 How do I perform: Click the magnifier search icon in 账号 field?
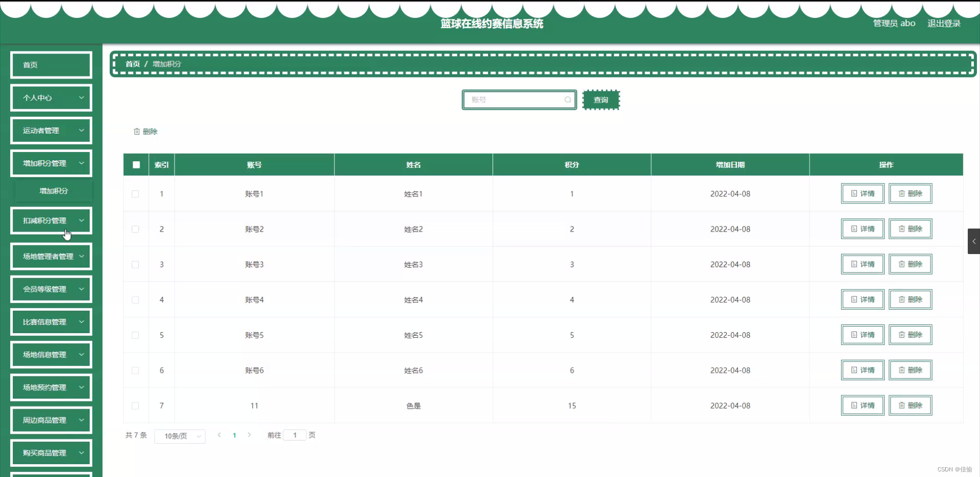tap(568, 99)
